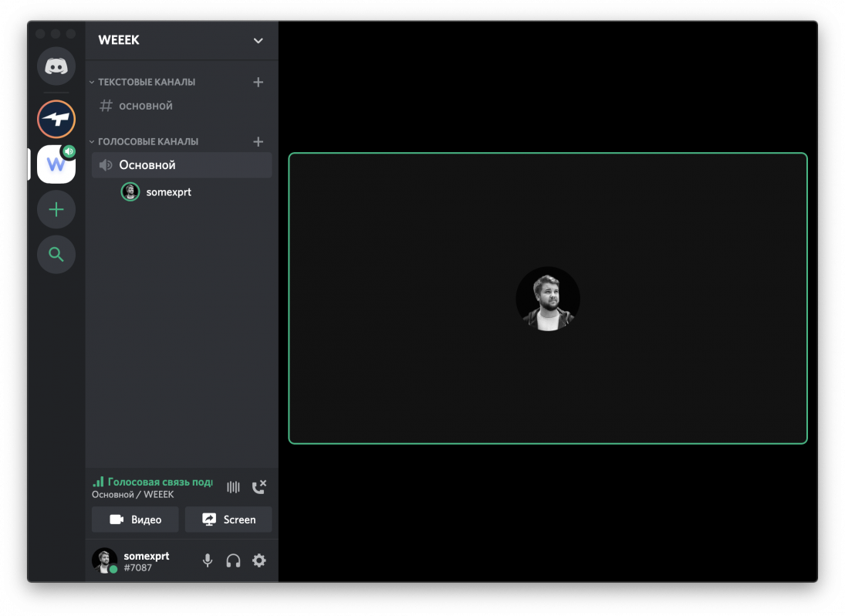Select the orange-ringed server icon
This screenshot has height=616, width=845.
tap(56, 120)
